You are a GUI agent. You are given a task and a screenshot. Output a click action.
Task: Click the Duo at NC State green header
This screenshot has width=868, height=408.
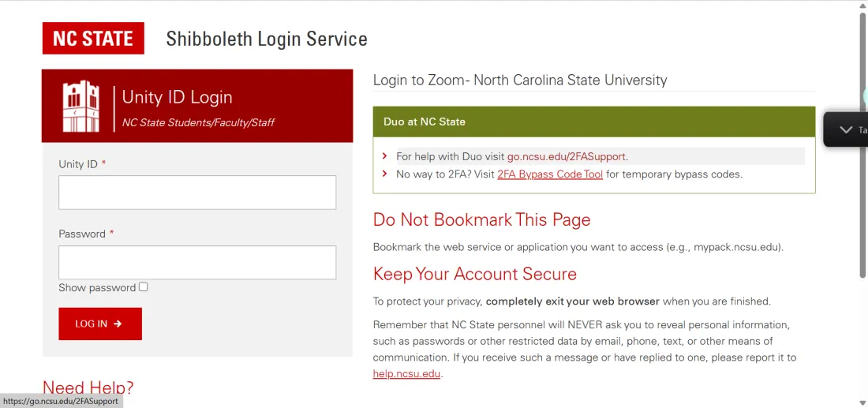tap(594, 122)
